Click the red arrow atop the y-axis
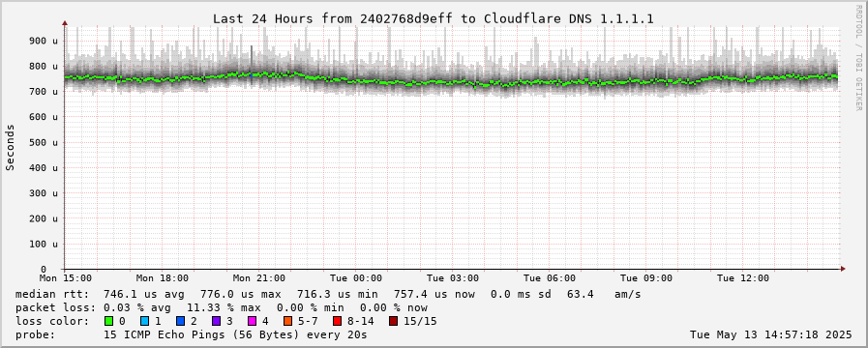This screenshot has width=868, height=348. coord(65,23)
